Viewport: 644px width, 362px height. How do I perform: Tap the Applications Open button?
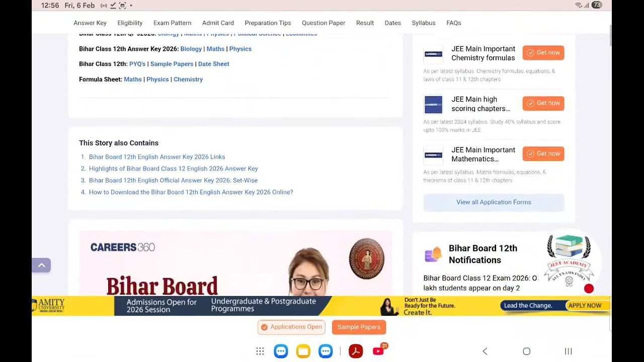click(x=291, y=327)
